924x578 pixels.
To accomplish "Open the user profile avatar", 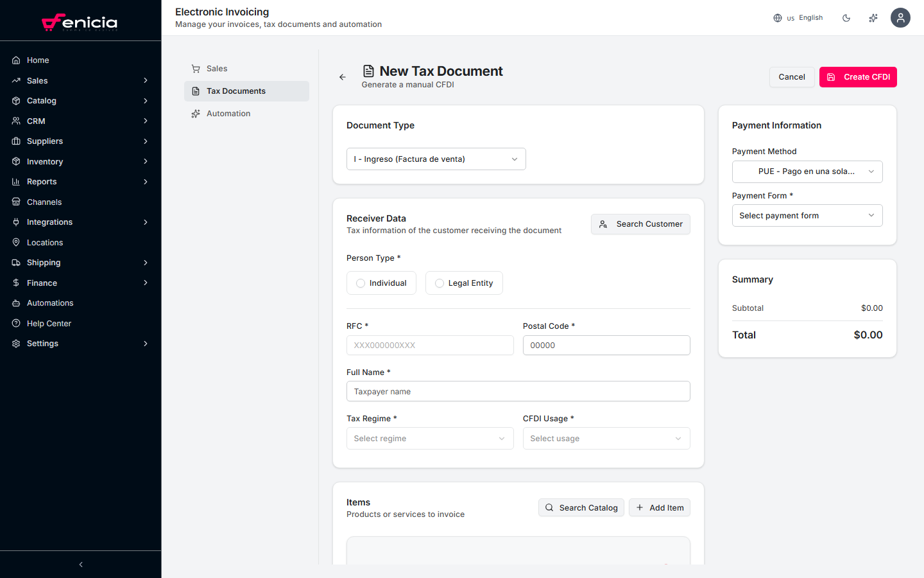I will (900, 18).
